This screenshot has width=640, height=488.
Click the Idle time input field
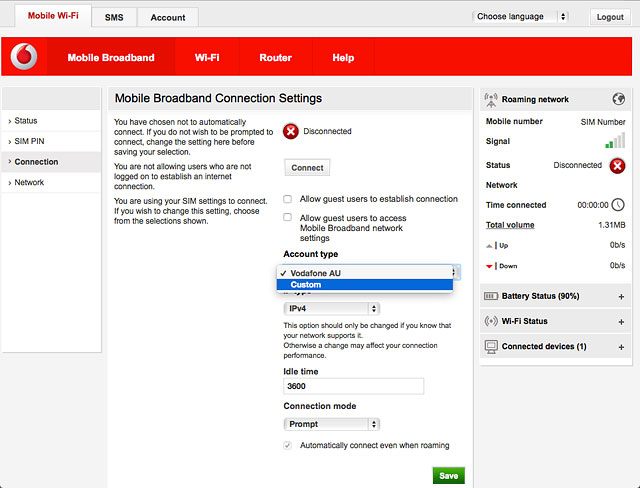[353, 386]
